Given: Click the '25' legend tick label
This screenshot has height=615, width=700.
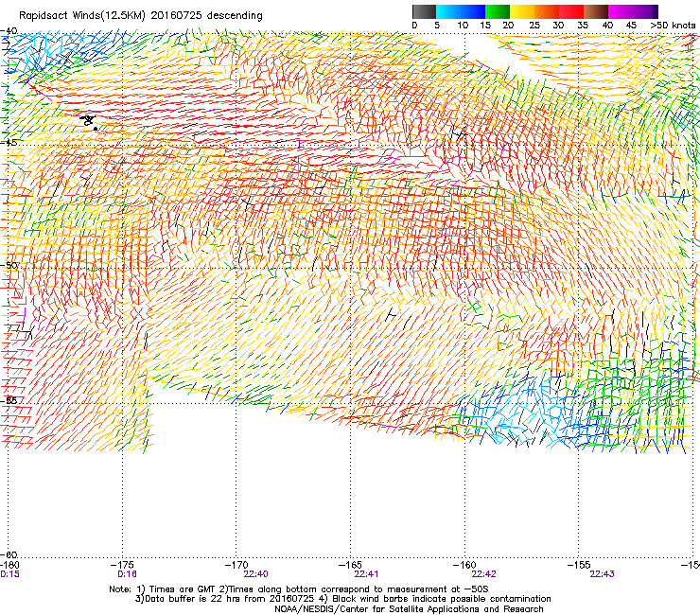Looking at the screenshot, I should [x=534, y=26].
